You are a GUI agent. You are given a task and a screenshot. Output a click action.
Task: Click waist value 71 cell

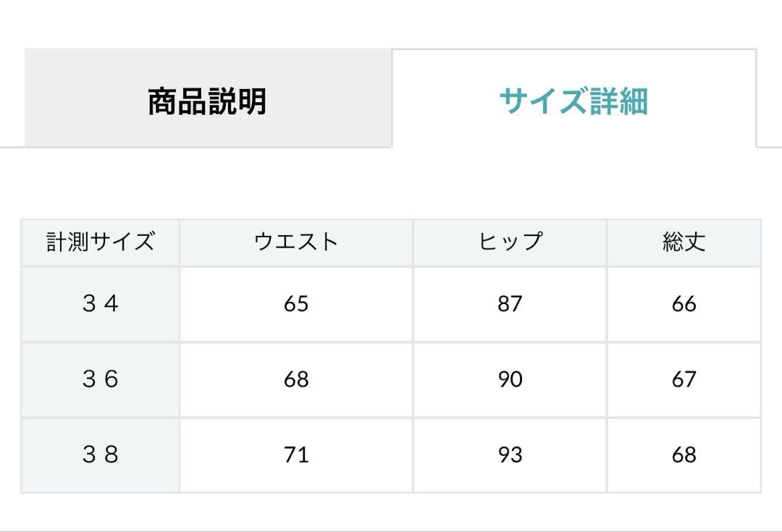click(296, 455)
